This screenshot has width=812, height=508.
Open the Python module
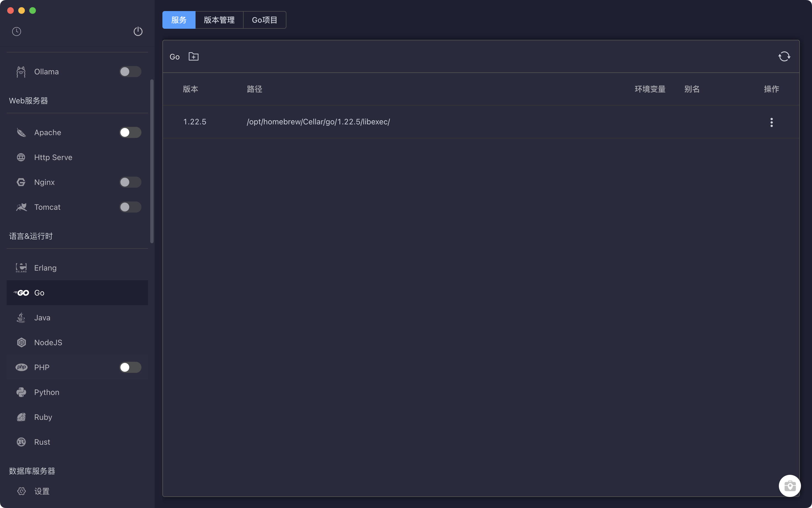click(x=47, y=392)
